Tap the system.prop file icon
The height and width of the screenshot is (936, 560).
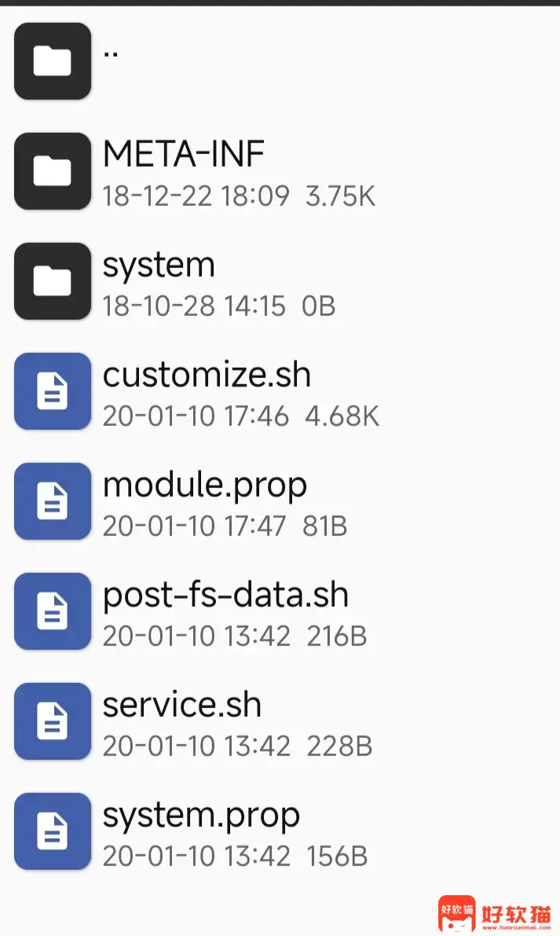tap(53, 831)
